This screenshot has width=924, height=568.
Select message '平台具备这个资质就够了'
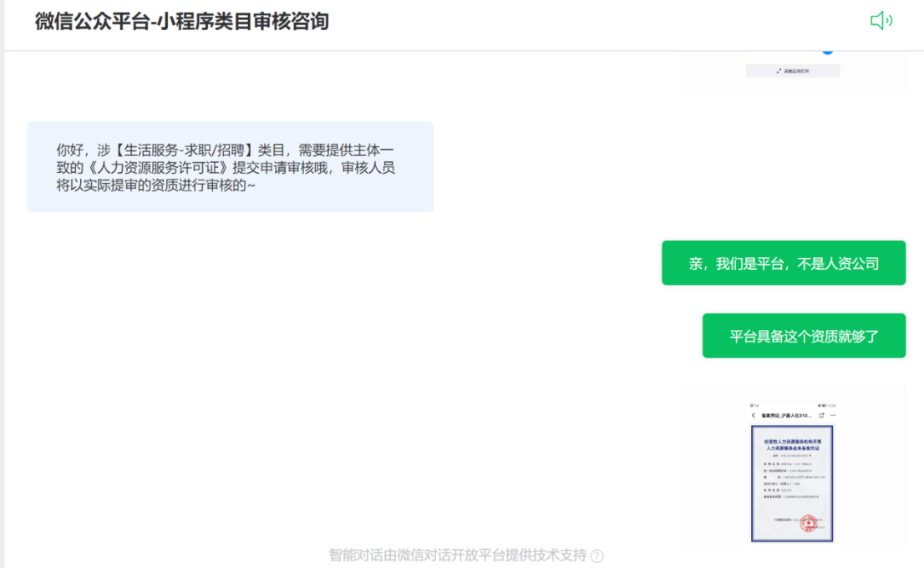[804, 336]
